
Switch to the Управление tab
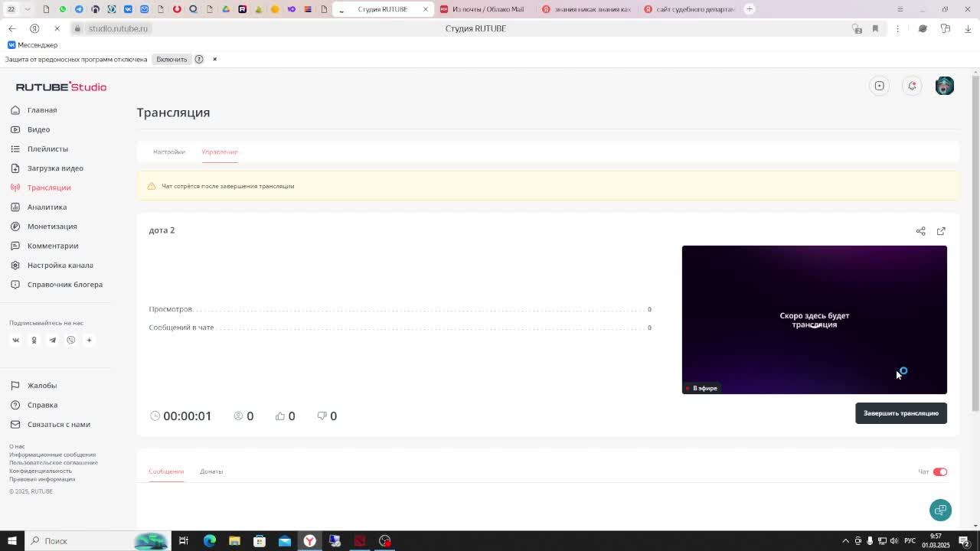220,152
